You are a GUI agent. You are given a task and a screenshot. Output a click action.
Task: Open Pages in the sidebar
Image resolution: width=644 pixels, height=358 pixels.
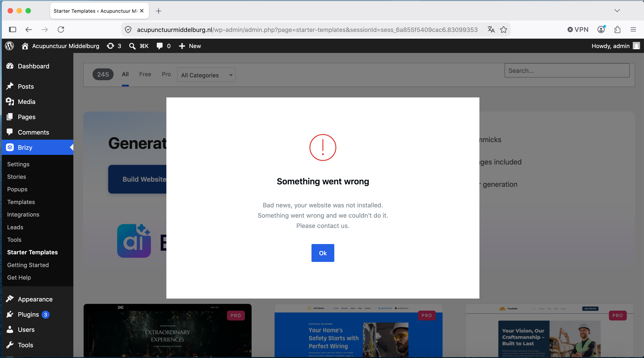coord(38,117)
